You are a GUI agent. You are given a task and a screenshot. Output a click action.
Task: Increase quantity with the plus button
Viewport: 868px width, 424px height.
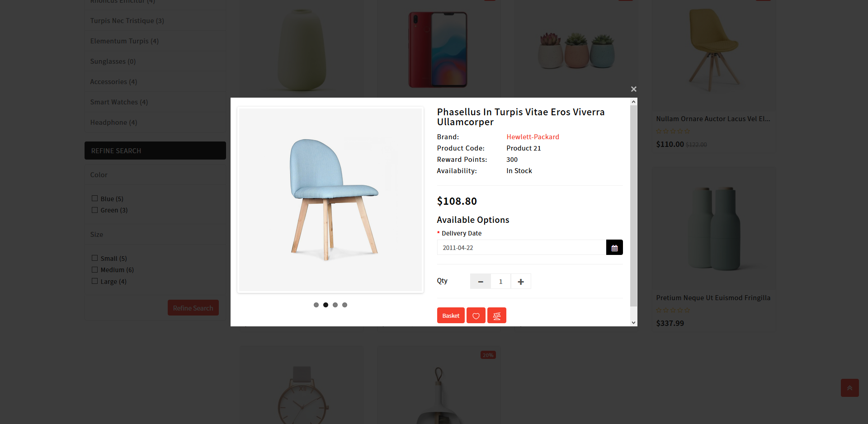[521, 281]
